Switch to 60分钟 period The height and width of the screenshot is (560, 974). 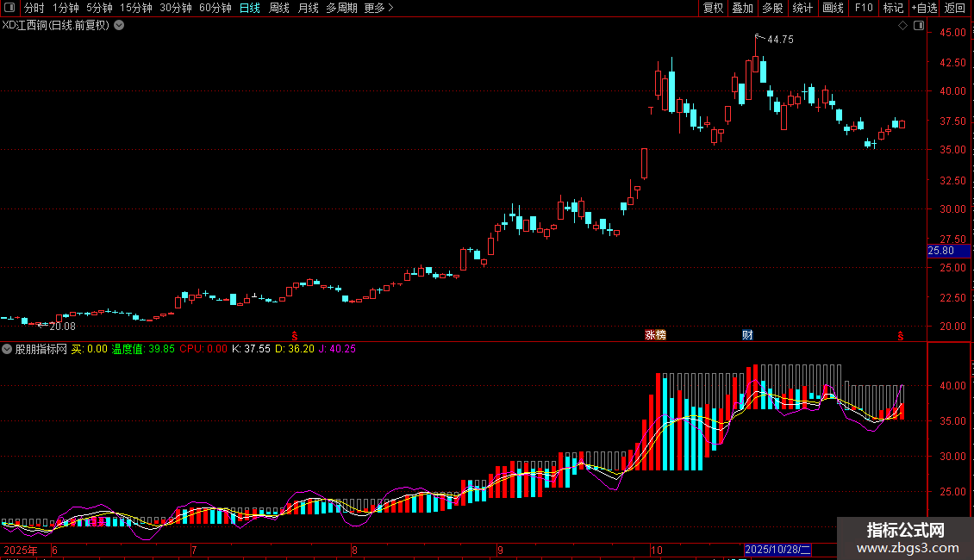(215, 8)
